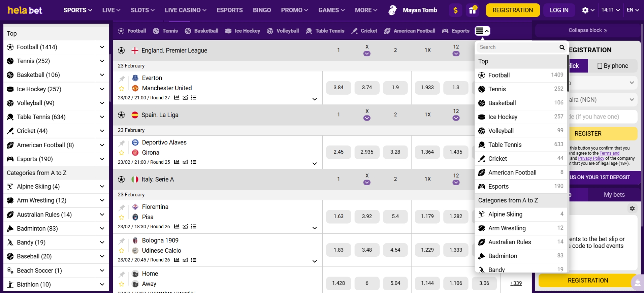
Task: Click football icon beside Spain La Liga
Action: pos(121,115)
